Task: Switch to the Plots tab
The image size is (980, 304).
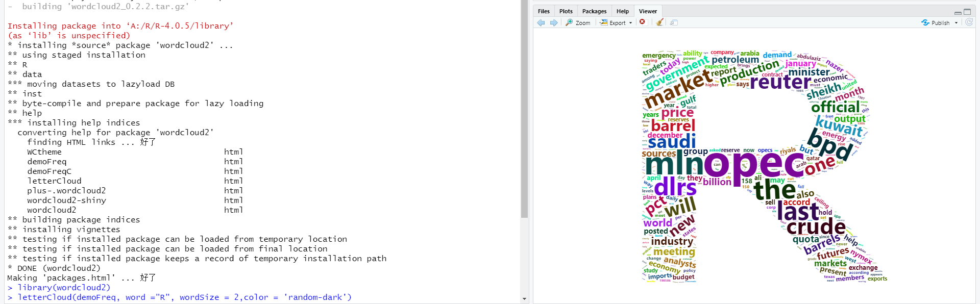Action: tap(566, 11)
